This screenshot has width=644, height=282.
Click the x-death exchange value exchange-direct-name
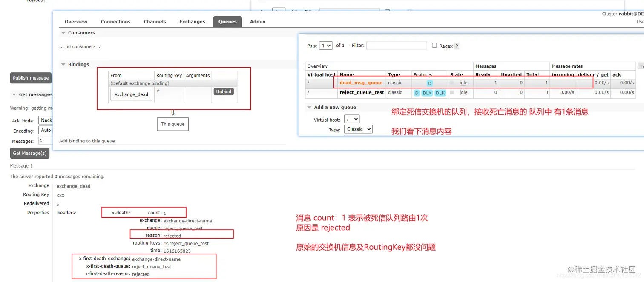(188, 221)
